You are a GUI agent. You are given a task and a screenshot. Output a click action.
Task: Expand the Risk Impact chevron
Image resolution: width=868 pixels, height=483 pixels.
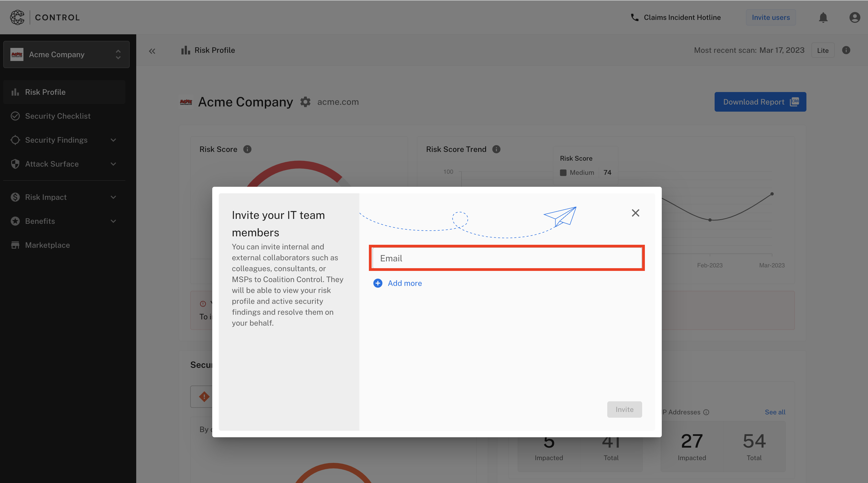(113, 197)
